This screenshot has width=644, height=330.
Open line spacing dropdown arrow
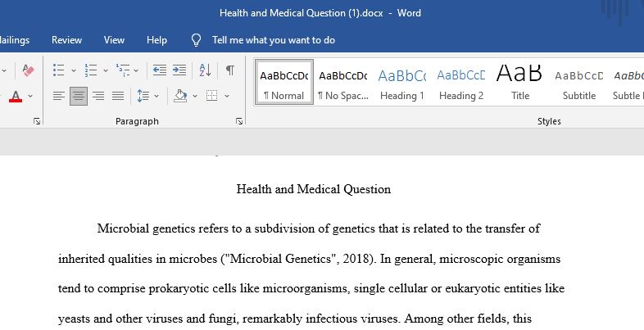click(x=156, y=96)
